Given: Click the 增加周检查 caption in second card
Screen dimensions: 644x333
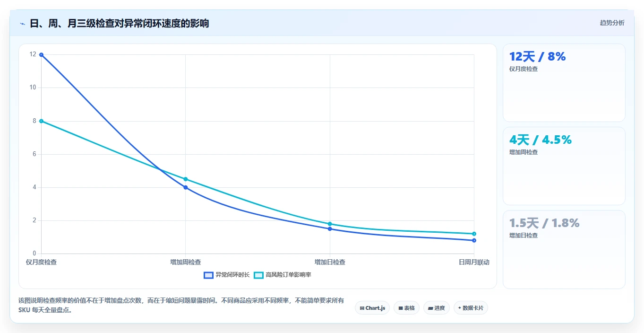Looking at the screenshot, I should coord(524,152).
